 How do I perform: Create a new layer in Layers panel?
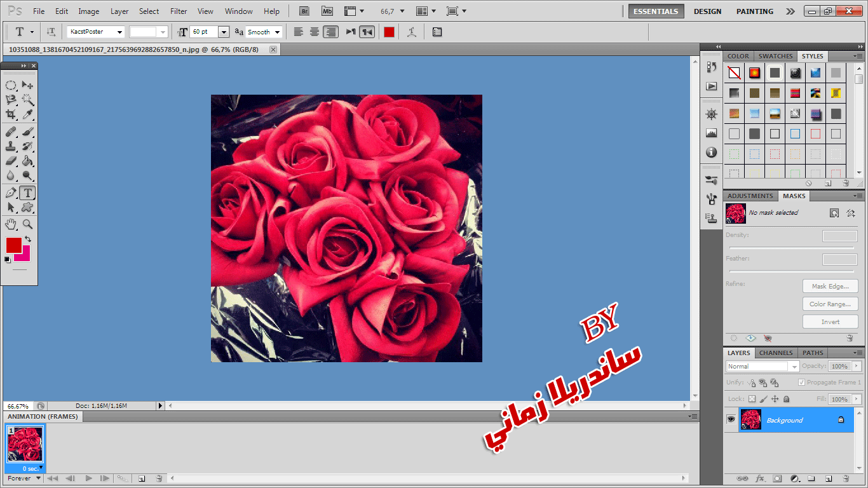[829, 478]
